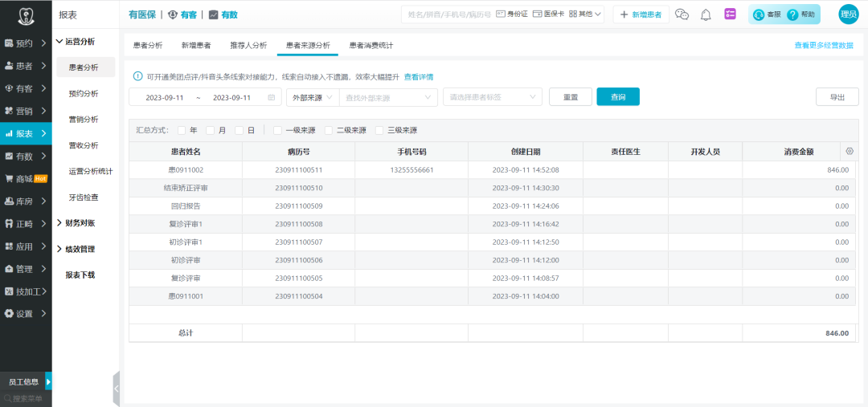The width and height of the screenshot is (868, 407).
Task: Check the 一级来源 checkbox
Action: (278, 131)
